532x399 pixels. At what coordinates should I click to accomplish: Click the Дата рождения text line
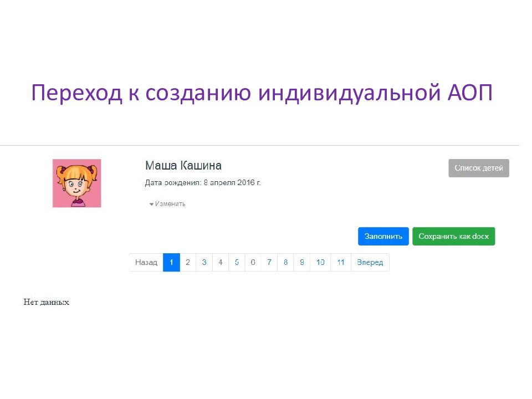click(203, 182)
